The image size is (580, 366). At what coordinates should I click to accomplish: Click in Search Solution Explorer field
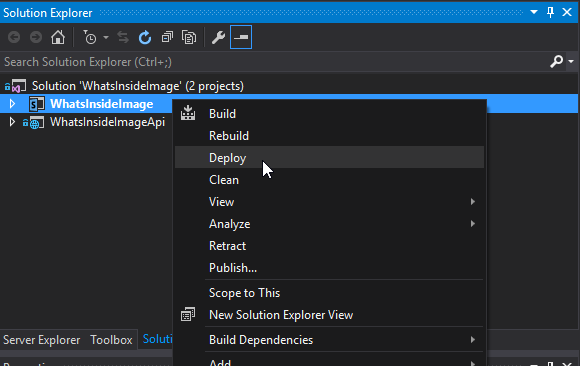(274, 61)
